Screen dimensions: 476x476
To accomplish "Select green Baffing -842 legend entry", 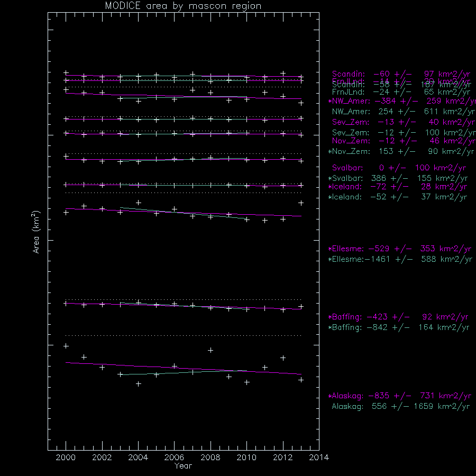I will (x=398, y=328).
